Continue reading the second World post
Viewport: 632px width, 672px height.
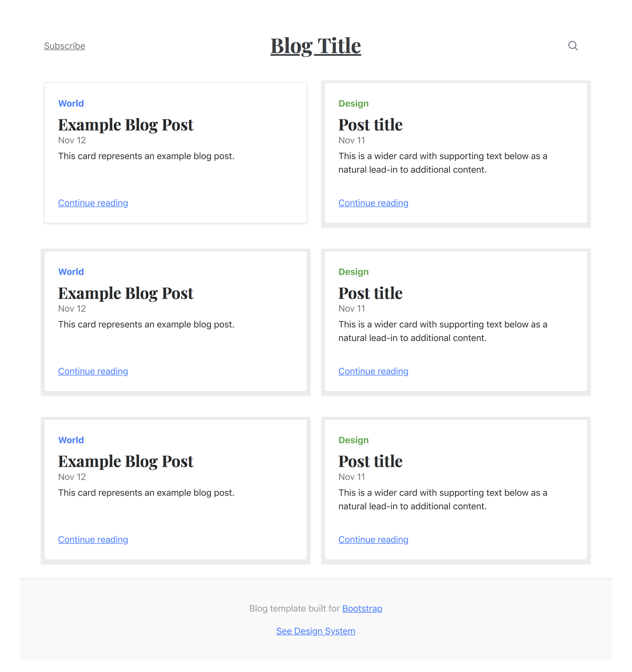coord(93,371)
